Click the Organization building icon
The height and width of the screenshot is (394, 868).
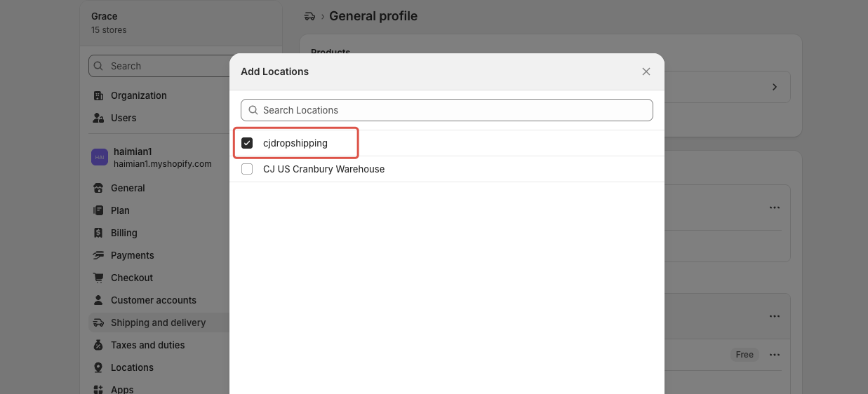click(98, 95)
